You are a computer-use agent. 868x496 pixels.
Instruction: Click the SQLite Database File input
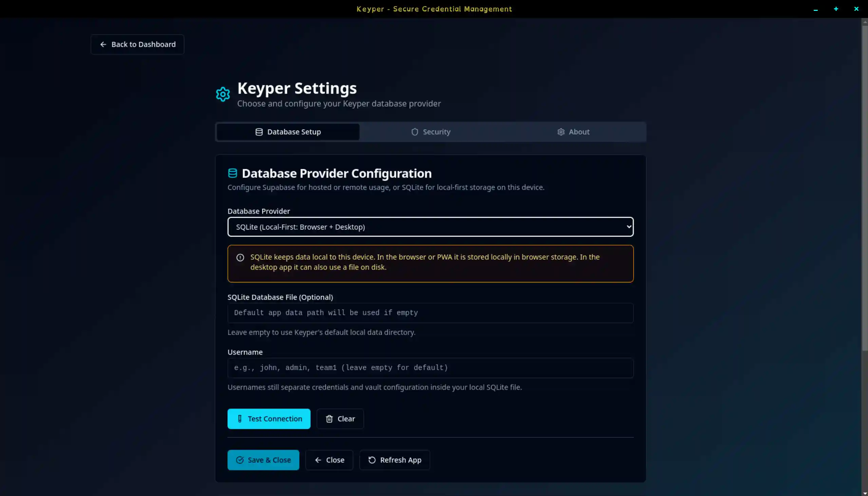[430, 313]
